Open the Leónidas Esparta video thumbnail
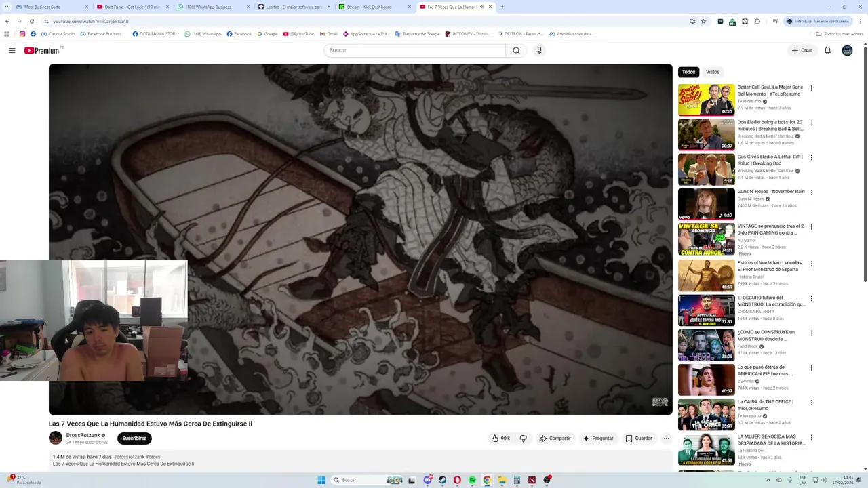868x488 pixels. (706, 275)
